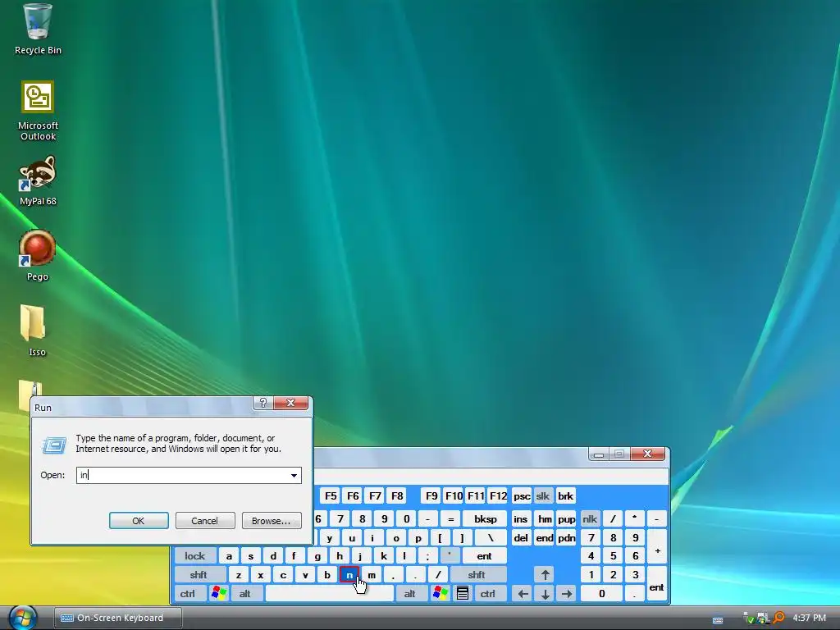Click the keyboard icon in the system tray

click(x=718, y=620)
